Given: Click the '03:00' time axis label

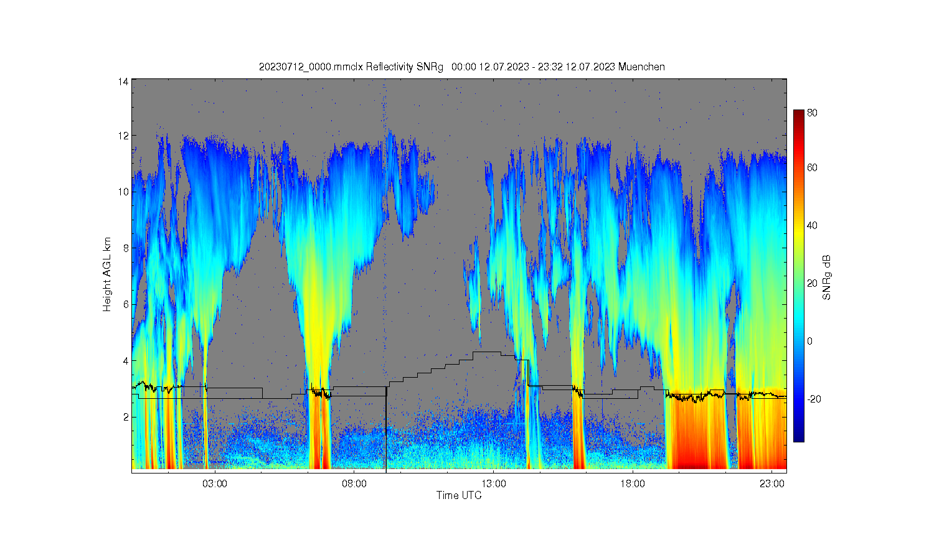Looking at the screenshot, I should coord(215,483).
